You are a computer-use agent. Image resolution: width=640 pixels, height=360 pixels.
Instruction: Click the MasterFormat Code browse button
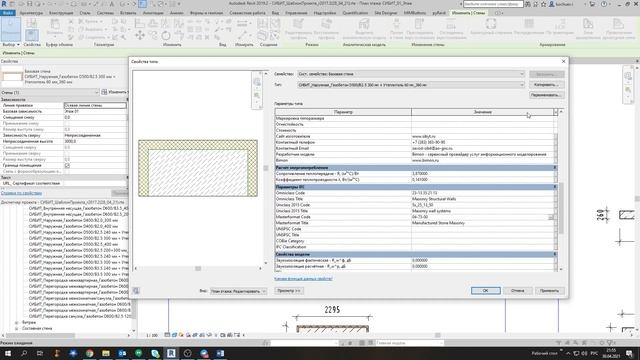551,217
